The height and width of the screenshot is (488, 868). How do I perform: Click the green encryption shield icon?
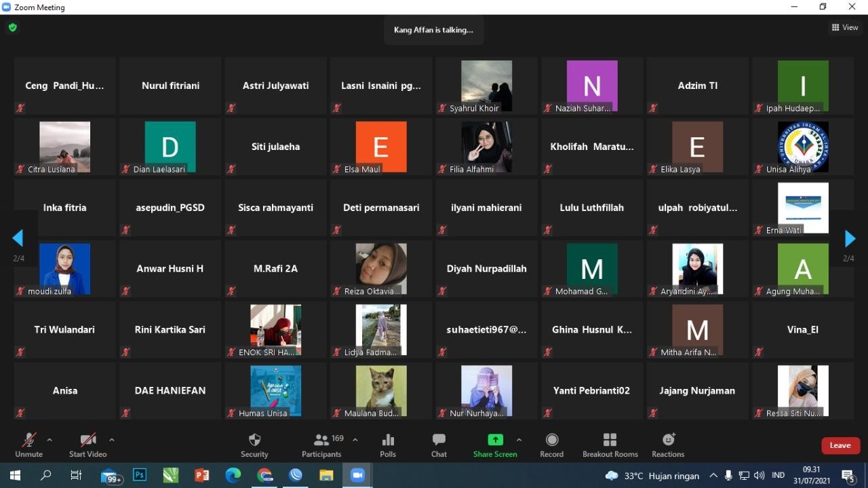click(13, 28)
